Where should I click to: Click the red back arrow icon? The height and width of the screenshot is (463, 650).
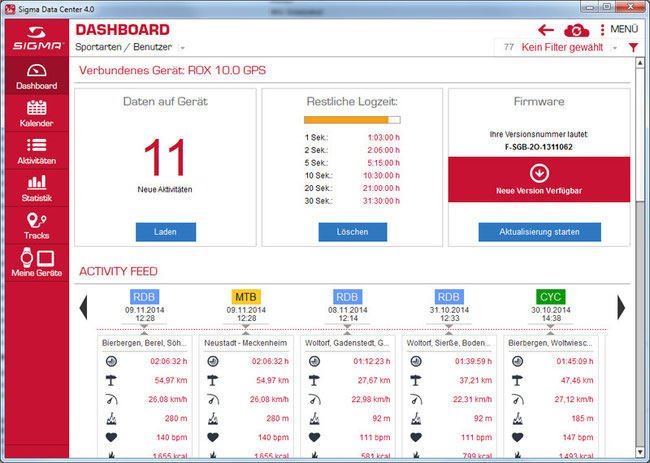pos(546,30)
